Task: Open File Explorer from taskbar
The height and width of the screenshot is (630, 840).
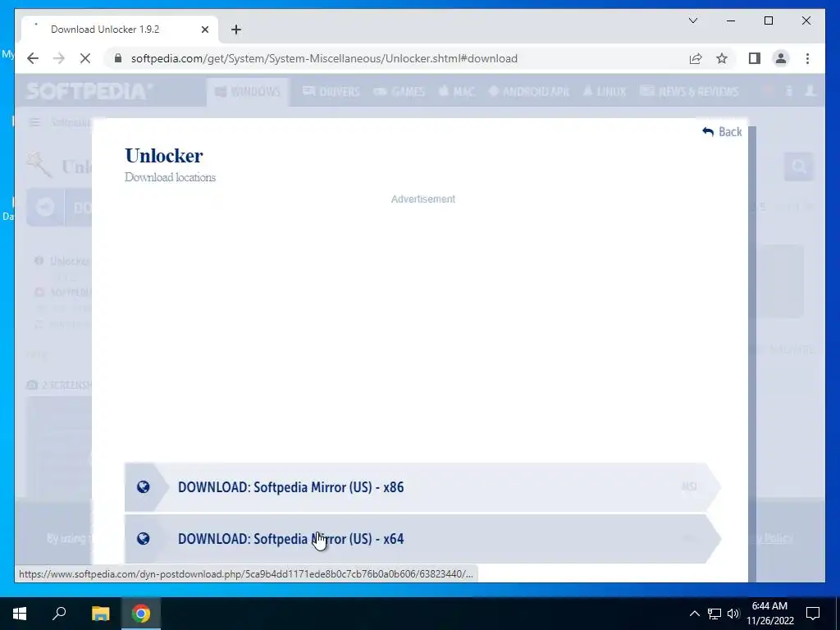Action: coord(100,614)
